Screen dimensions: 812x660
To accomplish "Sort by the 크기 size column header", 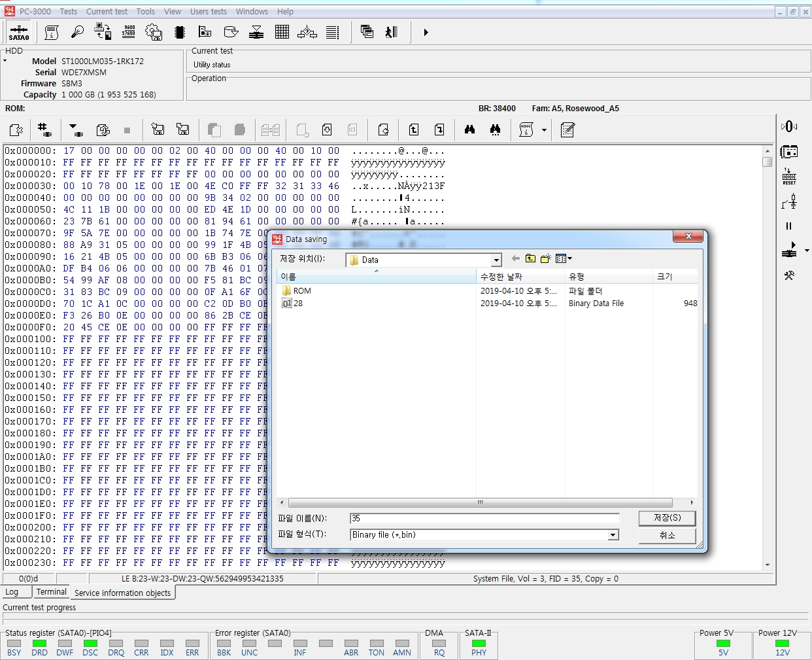I will tap(675, 277).
